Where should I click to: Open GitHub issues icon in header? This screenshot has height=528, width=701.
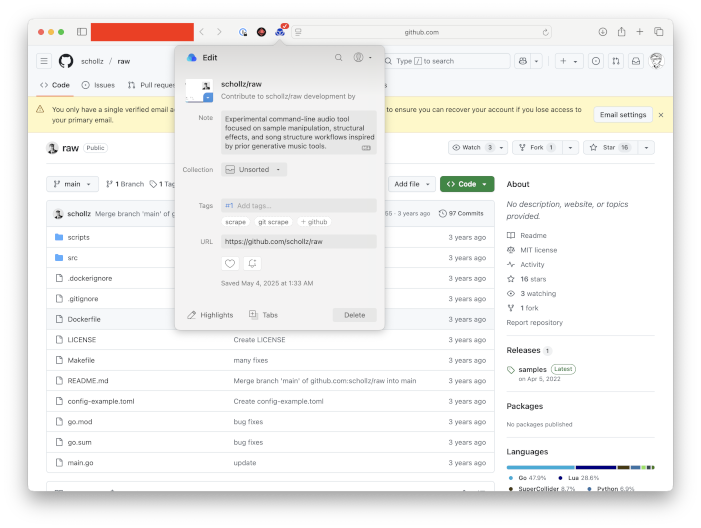(596, 61)
